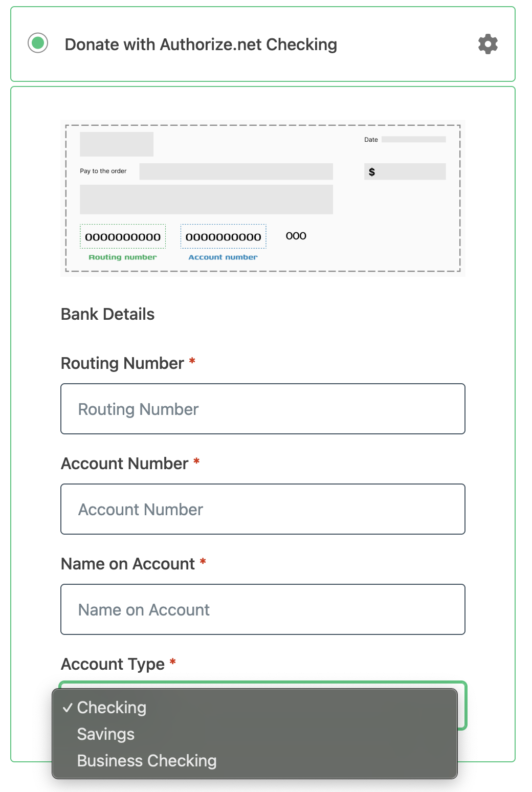Click the Date label on the sample check

pyautogui.click(x=371, y=140)
